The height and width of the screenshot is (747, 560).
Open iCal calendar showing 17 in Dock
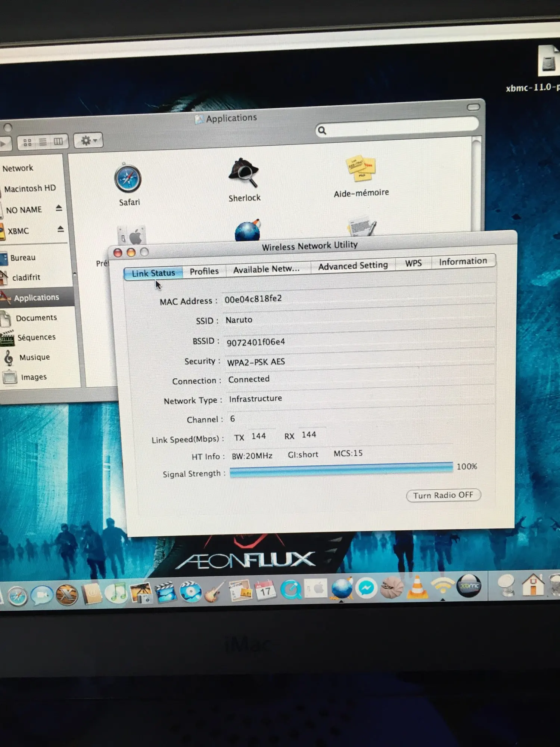point(265,590)
